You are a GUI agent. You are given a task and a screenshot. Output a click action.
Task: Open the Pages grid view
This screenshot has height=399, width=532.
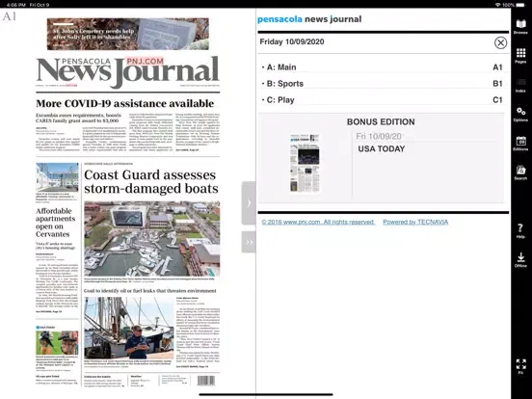click(x=520, y=56)
